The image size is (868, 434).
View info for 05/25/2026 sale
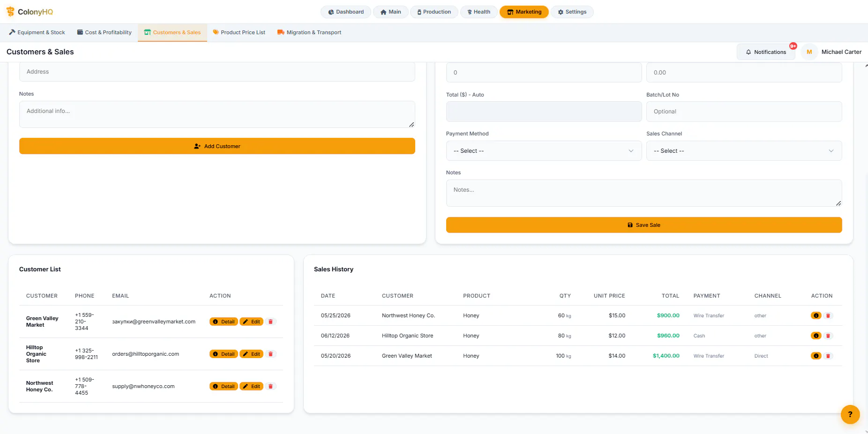click(x=816, y=315)
